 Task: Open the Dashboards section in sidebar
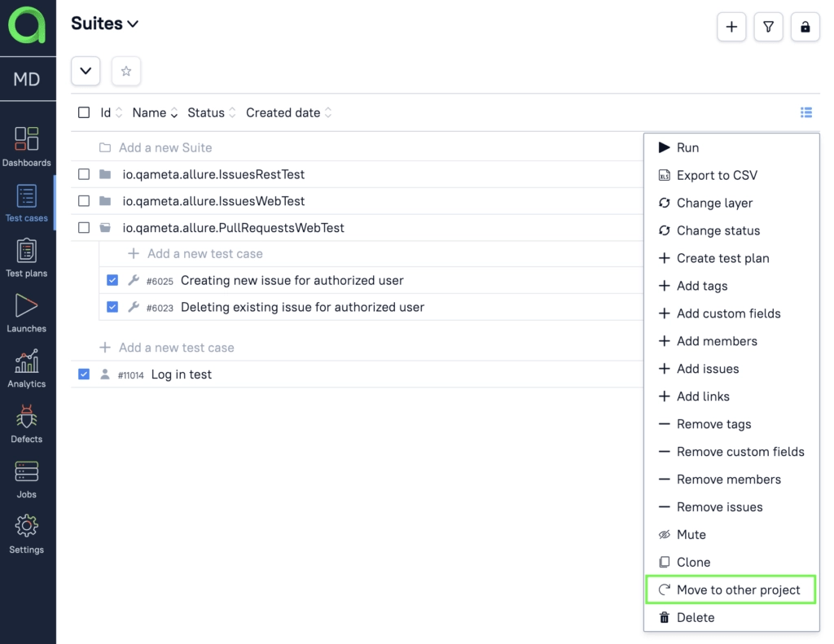[x=27, y=147]
